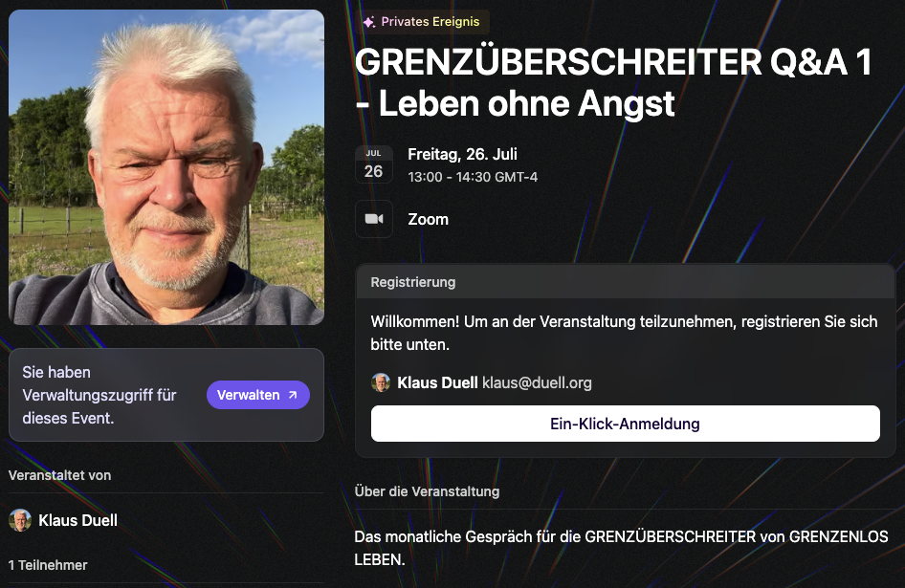Click the host name Klaus Duell
This screenshot has width=905, height=588.
pos(77,520)
